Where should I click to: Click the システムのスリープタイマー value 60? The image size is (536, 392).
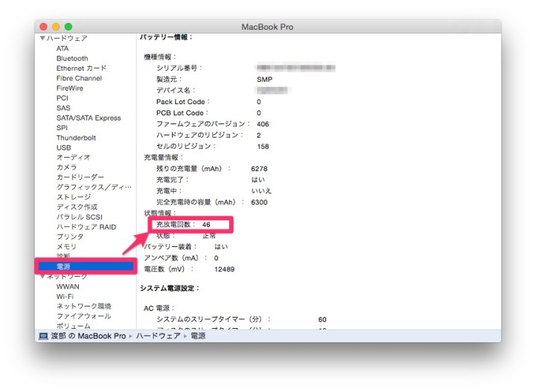click(322, 320)
